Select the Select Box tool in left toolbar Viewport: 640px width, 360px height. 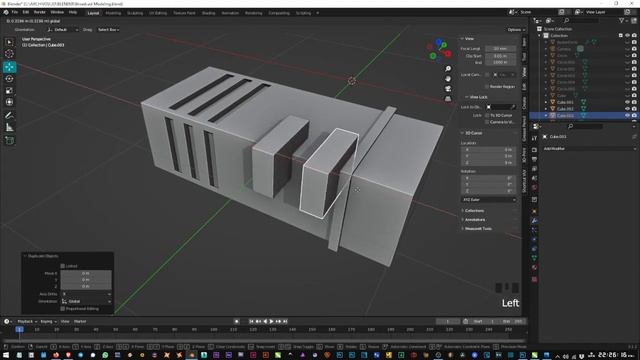point(9,42)
